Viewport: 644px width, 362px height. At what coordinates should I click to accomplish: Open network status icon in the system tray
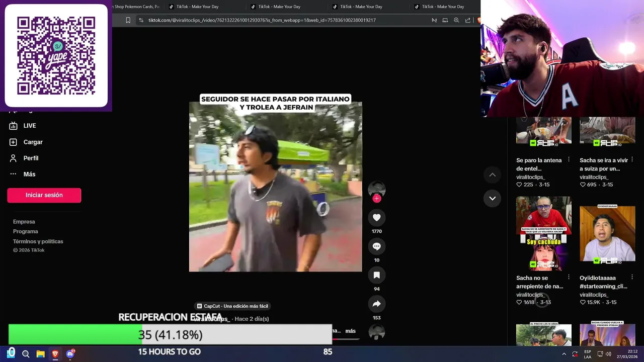point(600,354)
